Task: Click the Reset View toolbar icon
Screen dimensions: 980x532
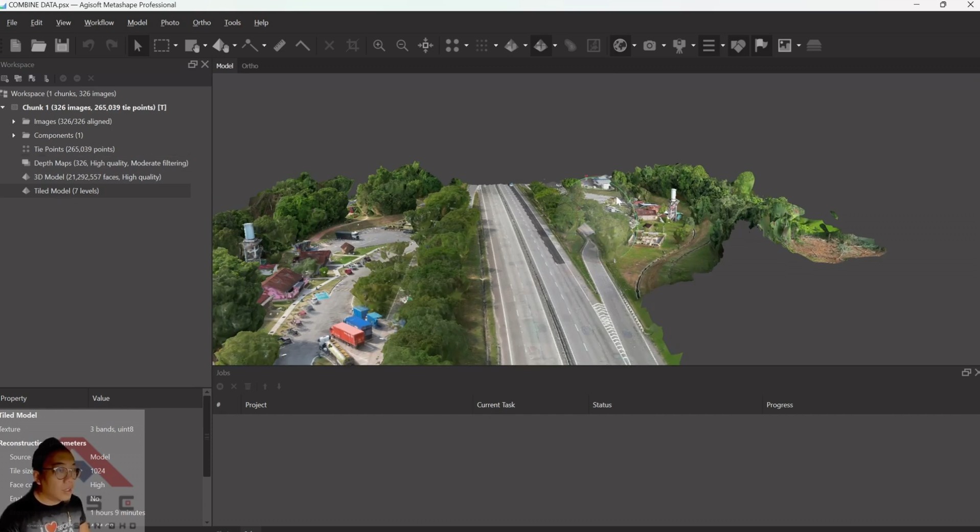Action: coord(425,45)
